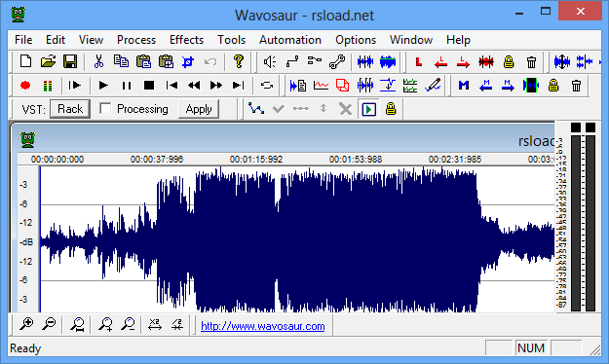Save the file with the floppy icon

70,61
